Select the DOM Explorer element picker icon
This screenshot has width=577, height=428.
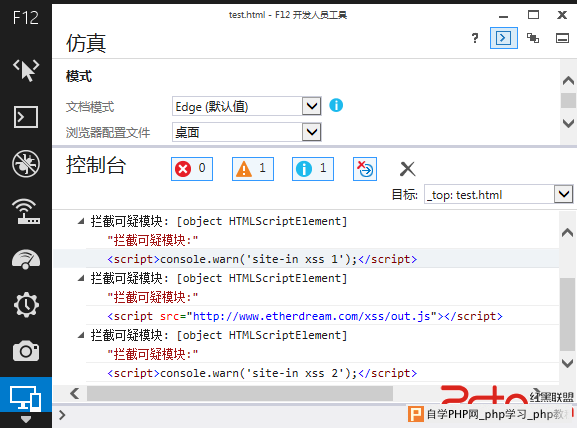26,70
